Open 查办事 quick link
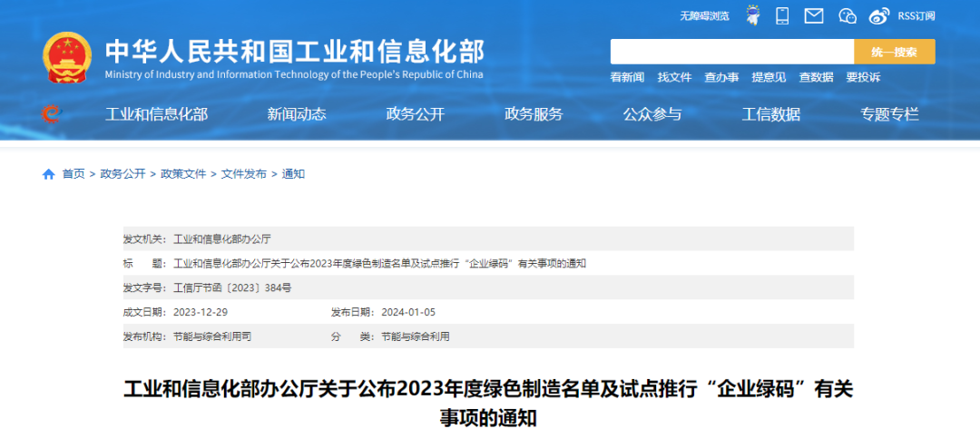Screen dimensions: 980x448 (x=721, y=77)
